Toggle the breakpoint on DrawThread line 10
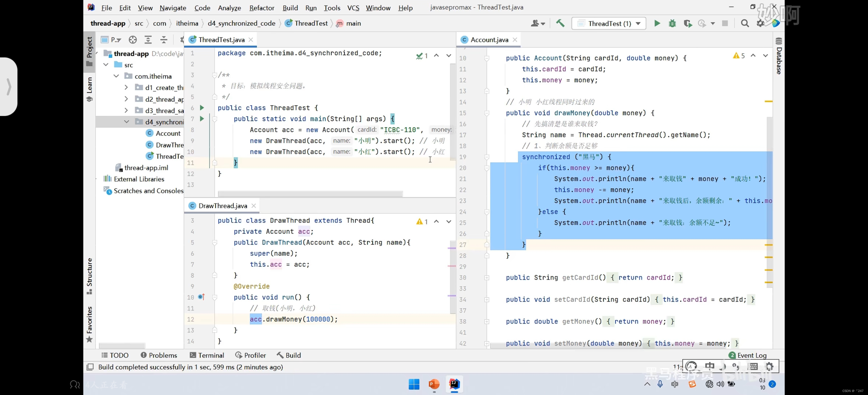 coord(201,297)
